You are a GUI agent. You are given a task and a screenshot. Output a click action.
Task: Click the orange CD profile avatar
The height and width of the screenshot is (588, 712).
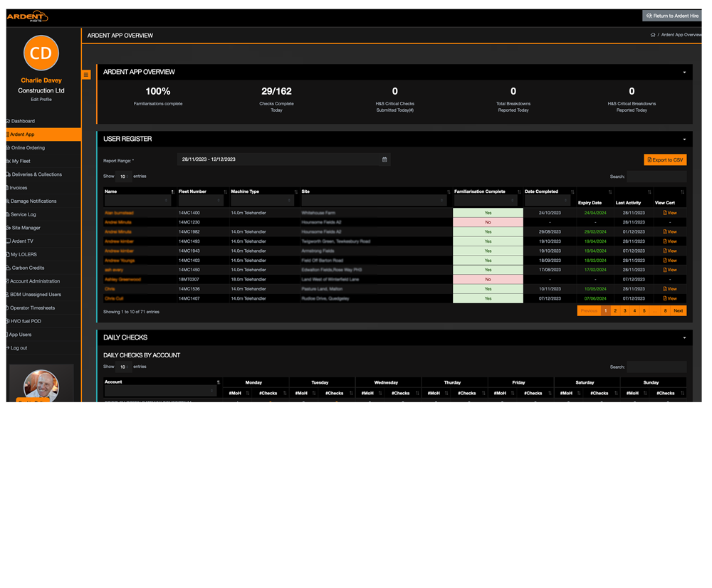point(41,53)
